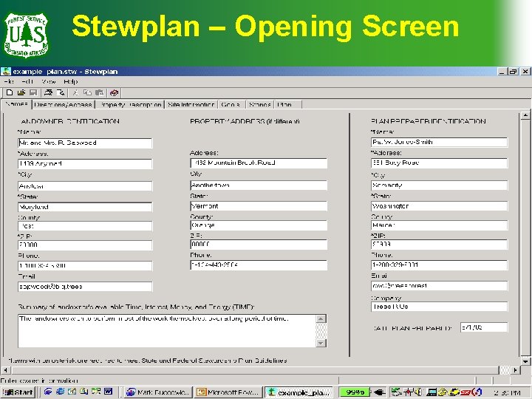Screen dimensions: 532x399
Task: Click plan preparer Phone field
Action: click(440, 265)
